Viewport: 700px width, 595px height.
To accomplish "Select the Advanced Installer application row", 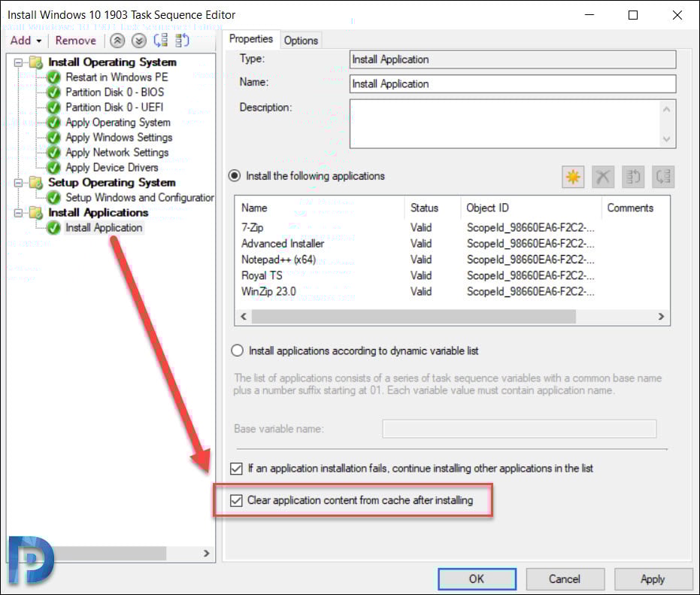I will coord(452,244).
